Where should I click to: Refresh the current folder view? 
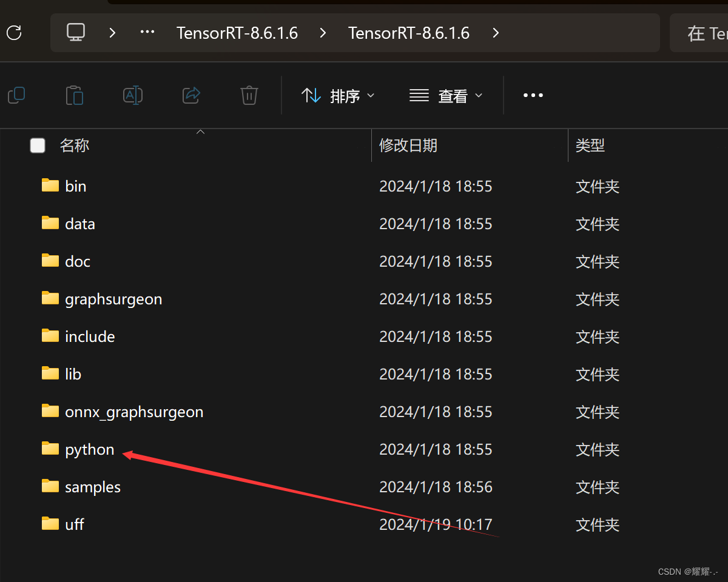pos(14,33)
